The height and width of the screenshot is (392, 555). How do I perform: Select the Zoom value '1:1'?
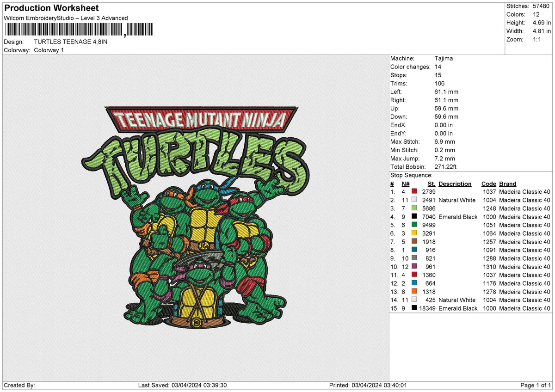[x=537, y=39]
